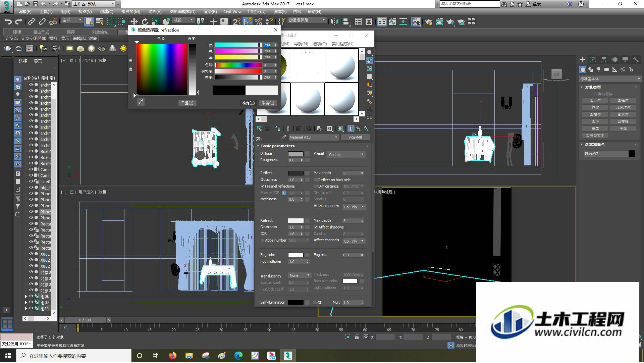Toggle Show Shaded Material in Viewport icon

pos(340,128)
